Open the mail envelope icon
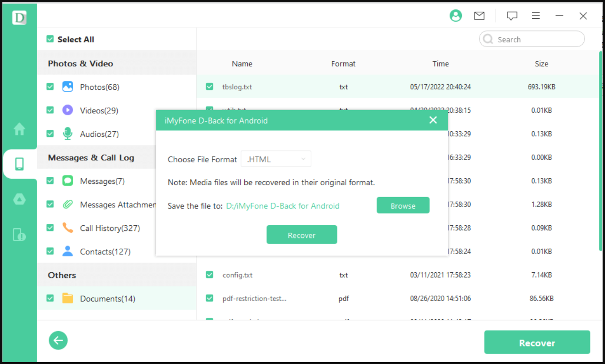 [x=479, y=16]
